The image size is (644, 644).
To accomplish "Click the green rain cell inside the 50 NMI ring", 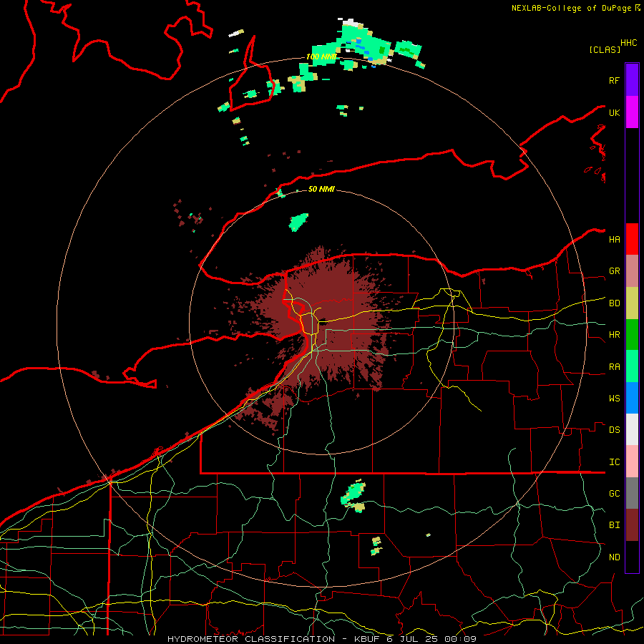I will click(298, 223).
